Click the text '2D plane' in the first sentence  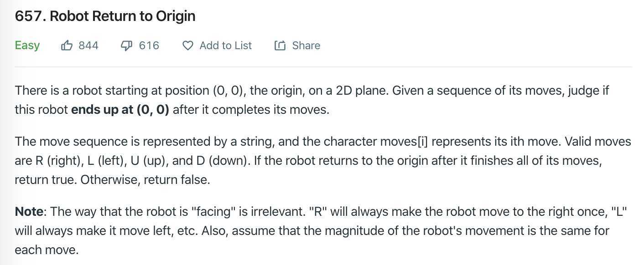[x=361, y=91]
